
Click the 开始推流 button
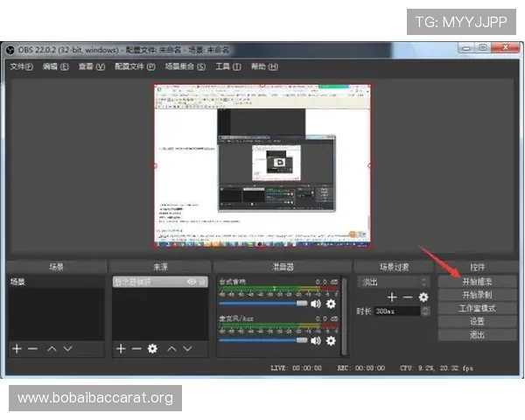(x=477, y=282)
